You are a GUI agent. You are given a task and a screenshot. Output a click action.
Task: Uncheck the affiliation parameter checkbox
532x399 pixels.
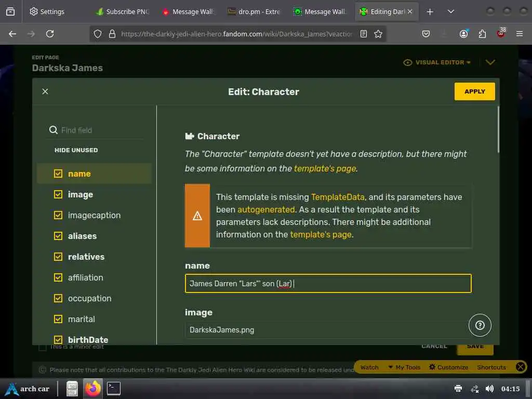click(x=58, y=277)
